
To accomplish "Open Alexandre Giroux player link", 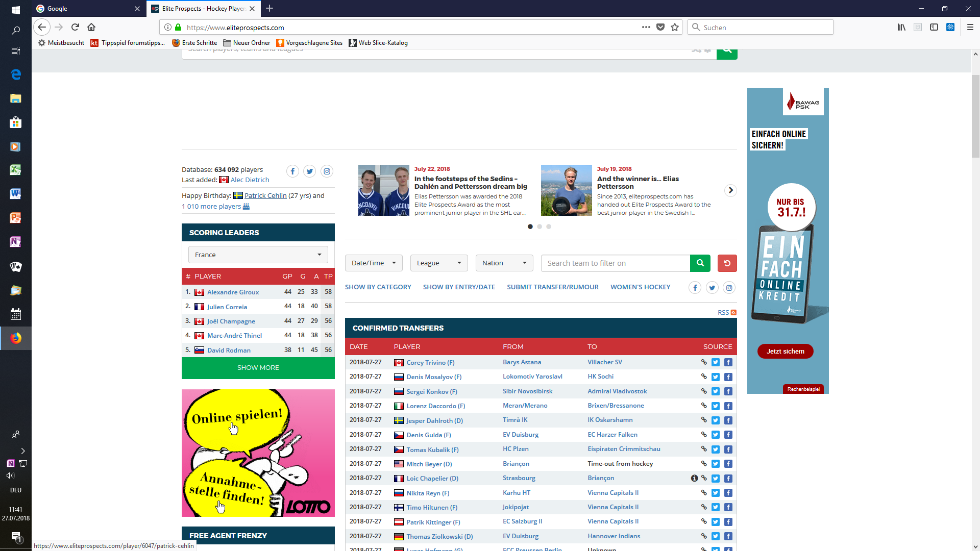I will pyautogui.click(x=233, y=292).
